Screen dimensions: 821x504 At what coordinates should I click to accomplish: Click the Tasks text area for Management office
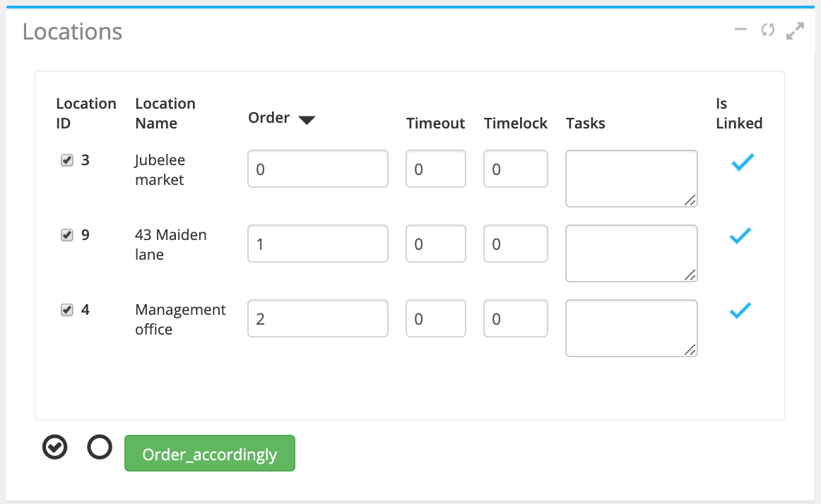click(632, 328)
